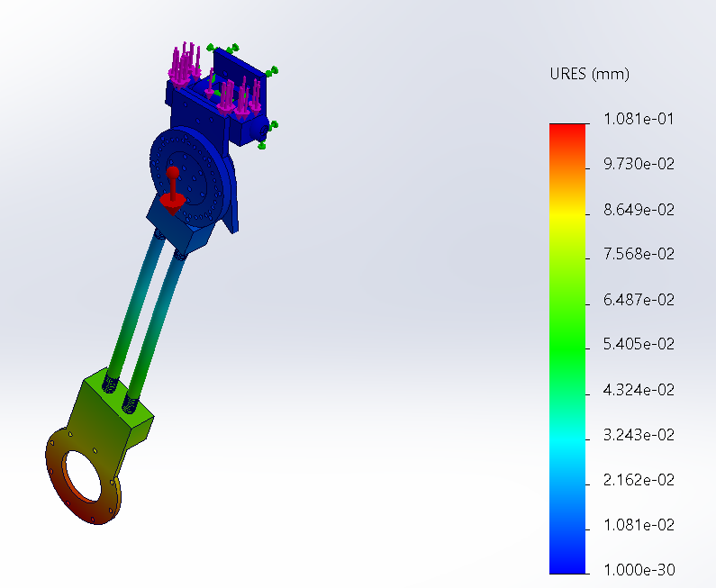The height and width of the screenshot is (588, 716).
Task: Click the maximum value 1.081e-01
Action: [x=639, y=119]
